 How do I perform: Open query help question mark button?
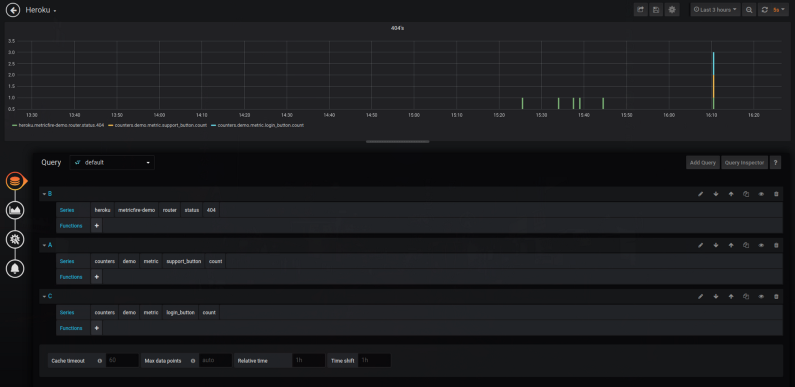click(x=775, y=162)
